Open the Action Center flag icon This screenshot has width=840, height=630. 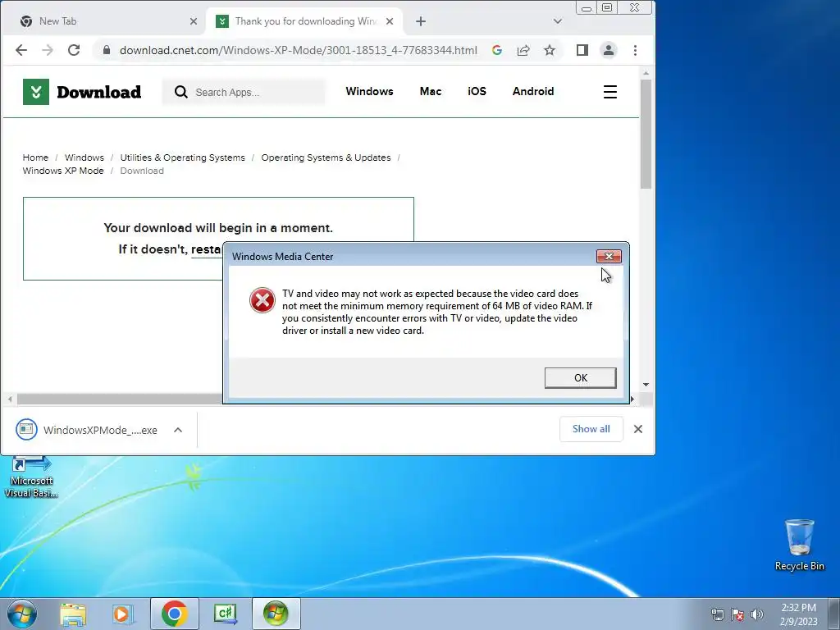click(x=737, y=614)
